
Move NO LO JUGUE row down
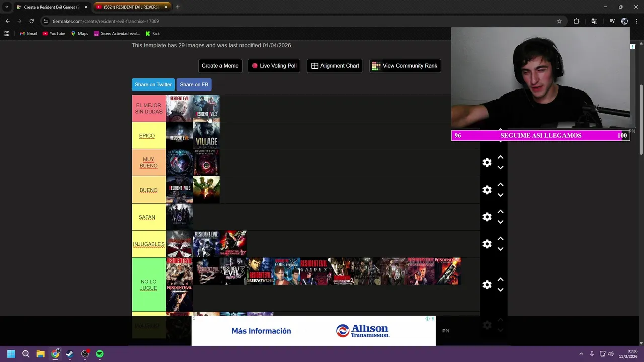click(500, 290)
